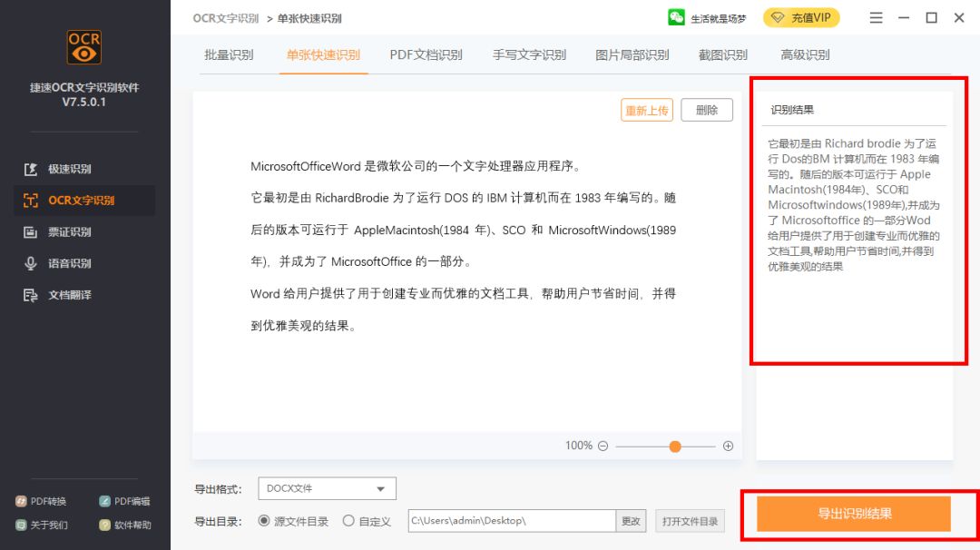Click the 100% zoom value

[579, 446]
